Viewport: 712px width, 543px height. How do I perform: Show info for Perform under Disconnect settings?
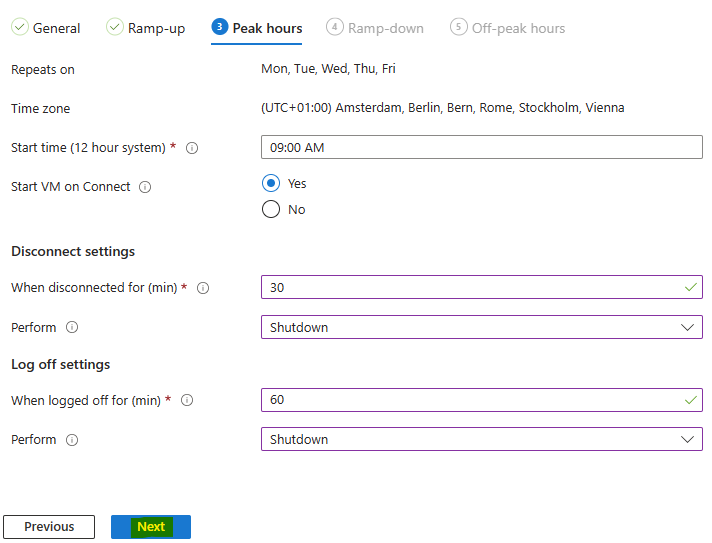point(72,327)
